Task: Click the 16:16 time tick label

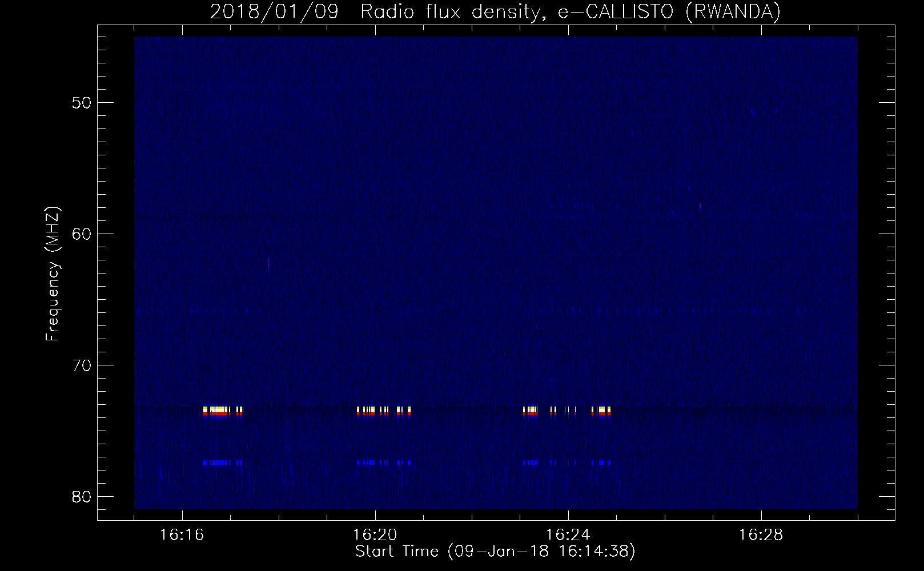Action: coord(182,535)
